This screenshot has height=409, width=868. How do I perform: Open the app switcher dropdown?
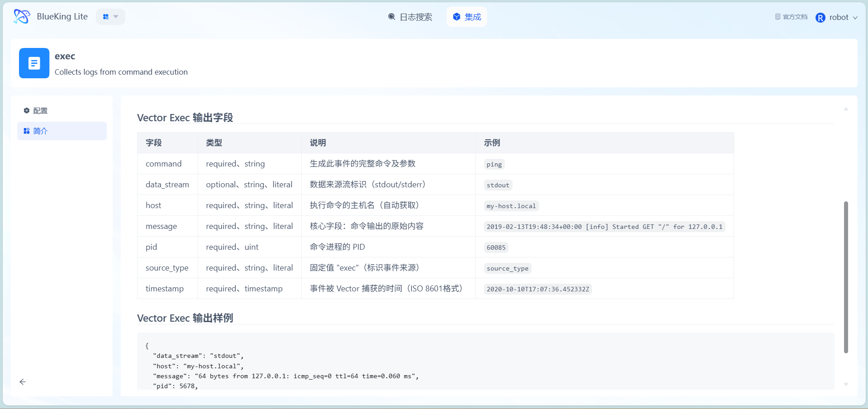[110, 17]
